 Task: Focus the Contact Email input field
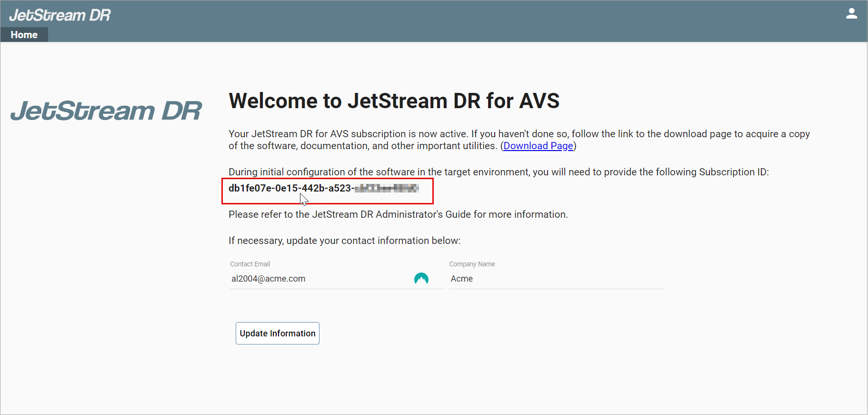coord(319,279)
